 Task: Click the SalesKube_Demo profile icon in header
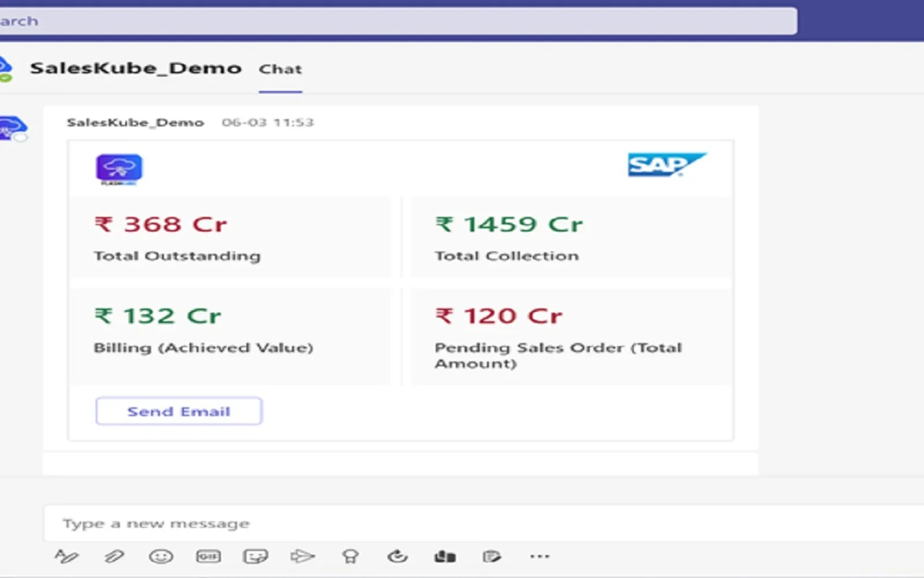click(6, 69)
